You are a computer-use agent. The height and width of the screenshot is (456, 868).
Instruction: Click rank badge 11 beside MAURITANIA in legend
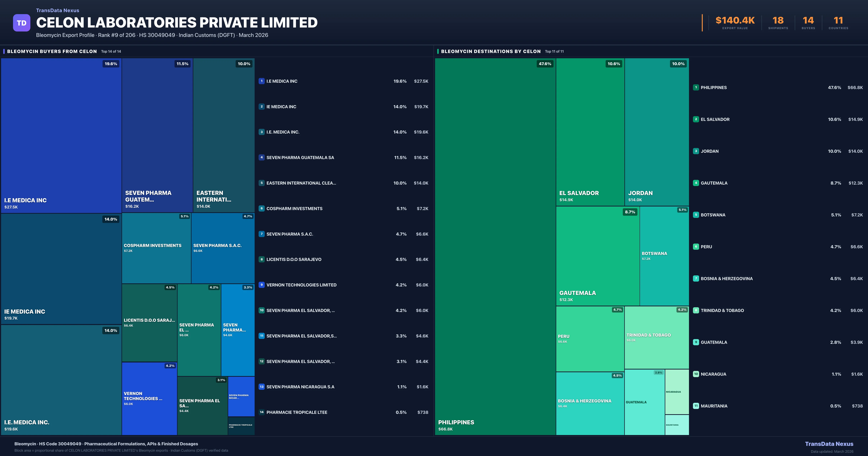(x=696, y=406)
